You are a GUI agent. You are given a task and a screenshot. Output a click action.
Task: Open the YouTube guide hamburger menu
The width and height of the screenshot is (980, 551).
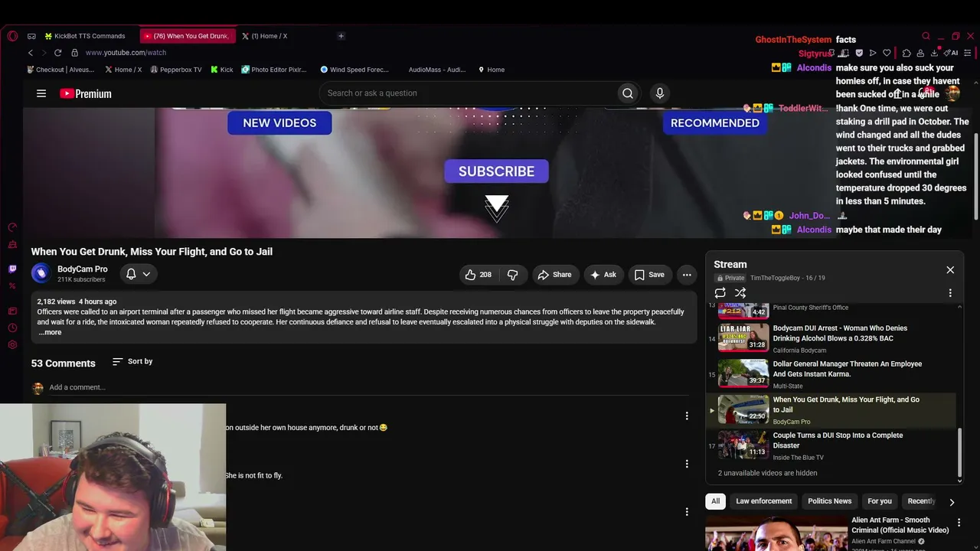click(41, 93)
